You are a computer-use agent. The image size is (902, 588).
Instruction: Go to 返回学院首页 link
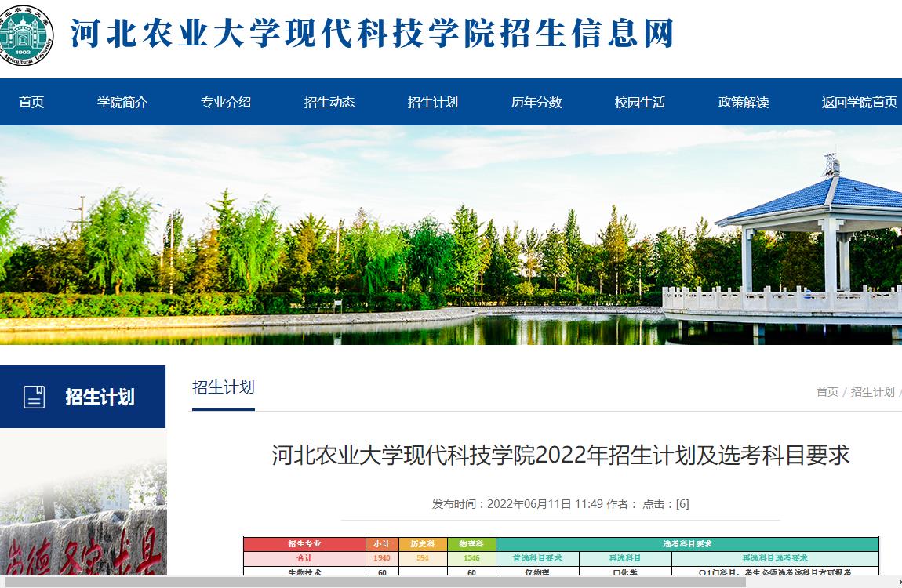860,102
